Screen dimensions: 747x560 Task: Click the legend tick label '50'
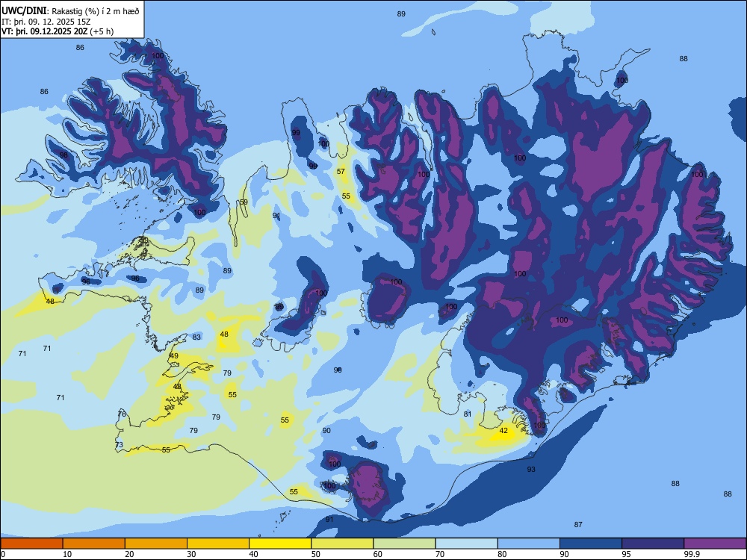point(315,554)
